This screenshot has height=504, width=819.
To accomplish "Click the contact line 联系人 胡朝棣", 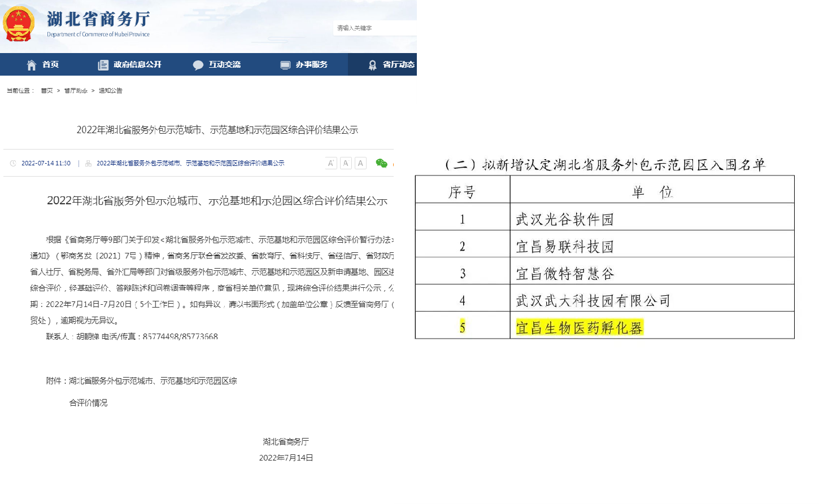I will 132,336.
